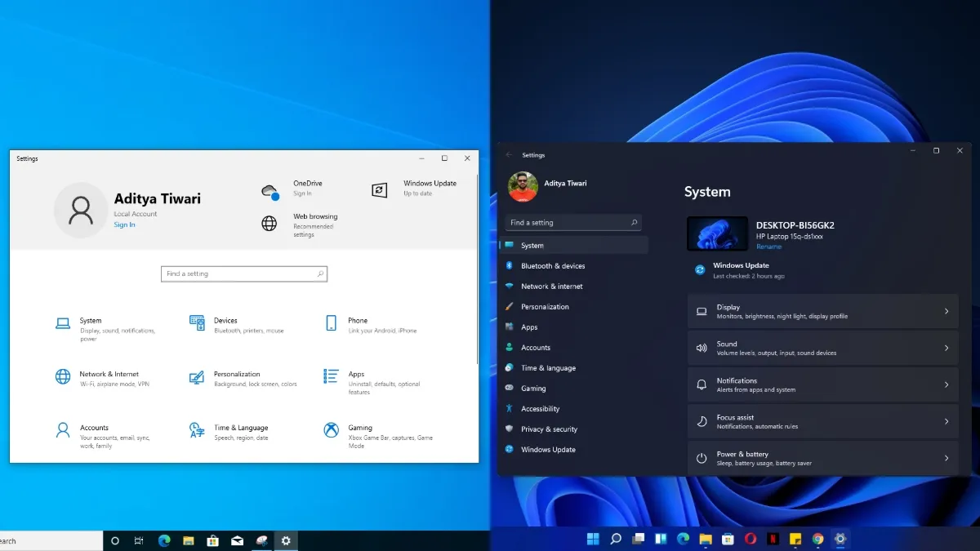Click the OneDrive cloud icon
980x551 pixels.
coord(269,189)
